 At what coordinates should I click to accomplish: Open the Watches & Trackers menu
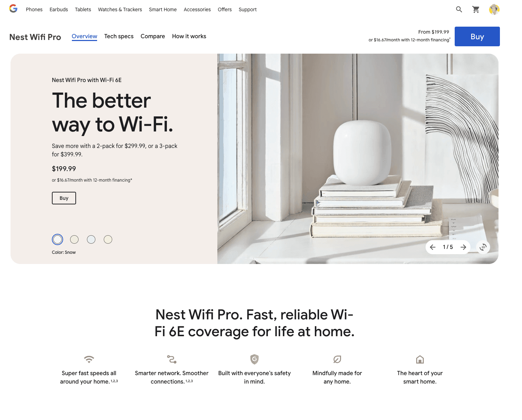point(120,9)
